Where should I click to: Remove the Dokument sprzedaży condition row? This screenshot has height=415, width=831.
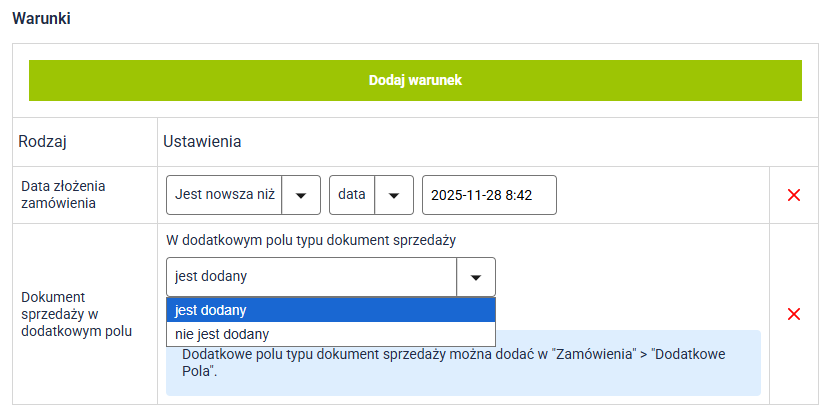click(x=794, y=314)
